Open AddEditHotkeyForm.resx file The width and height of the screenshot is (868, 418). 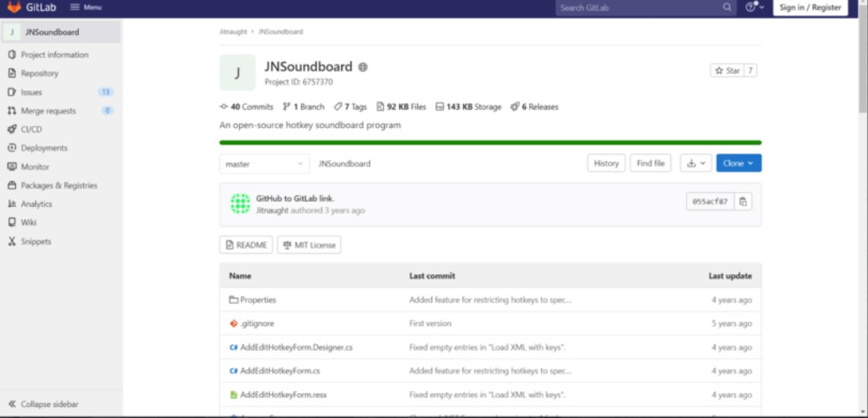(x=283, y=395)
